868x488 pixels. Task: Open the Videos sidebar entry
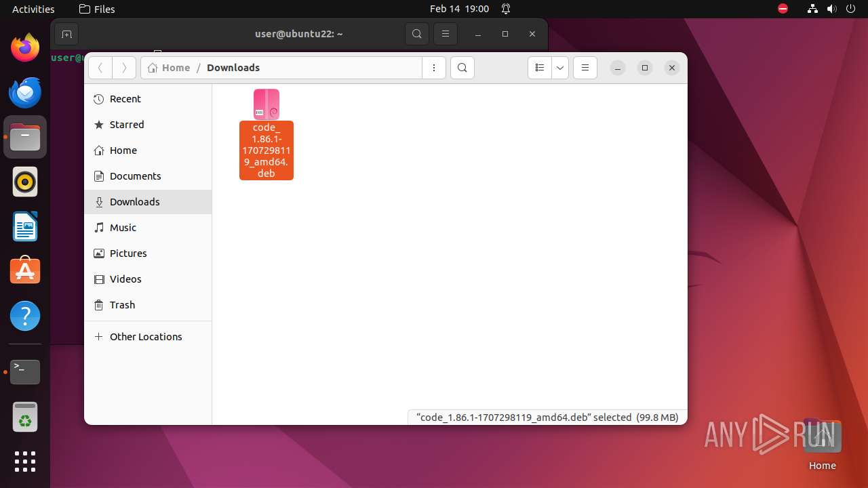pyautogui.click(x=148, y=279)
